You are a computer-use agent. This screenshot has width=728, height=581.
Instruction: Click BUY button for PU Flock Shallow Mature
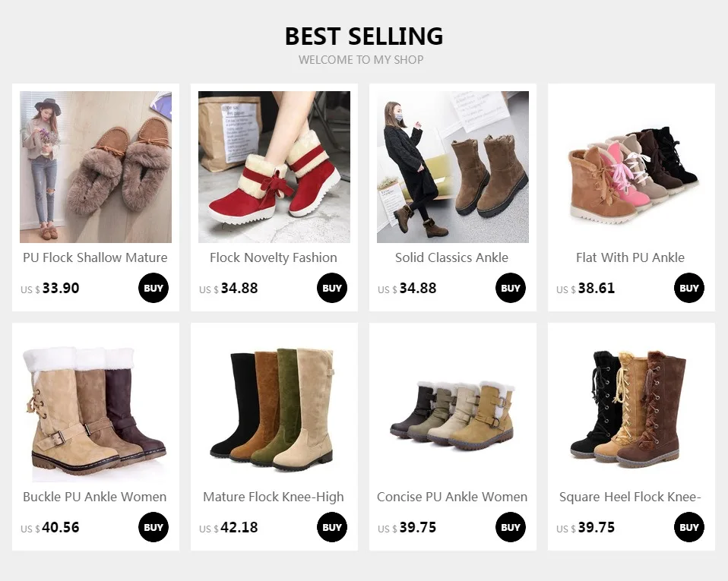154,288
